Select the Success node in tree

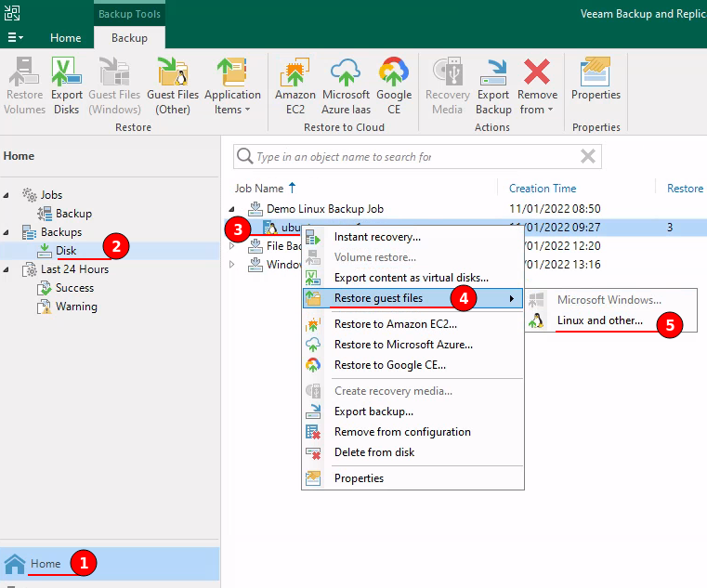click(x=74, y=288)
